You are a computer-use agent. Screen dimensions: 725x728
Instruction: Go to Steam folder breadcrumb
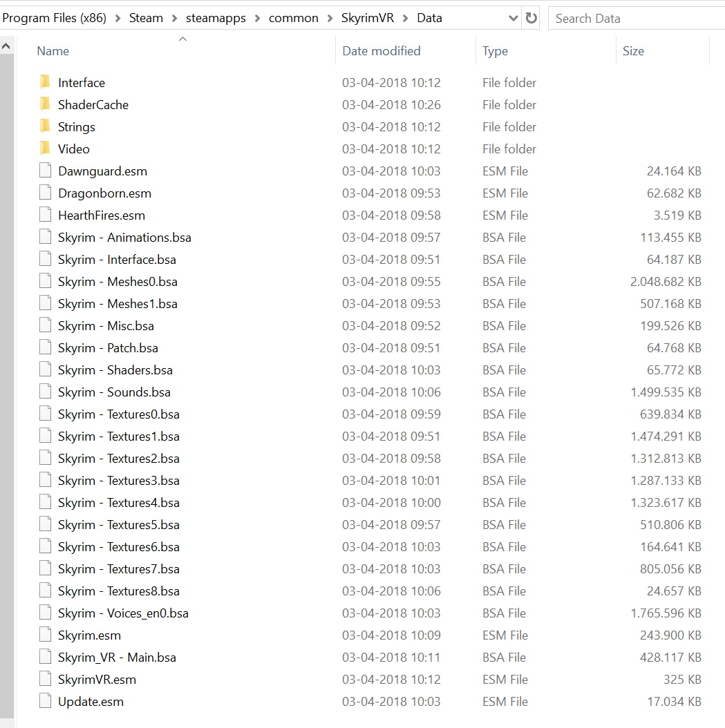146,18
